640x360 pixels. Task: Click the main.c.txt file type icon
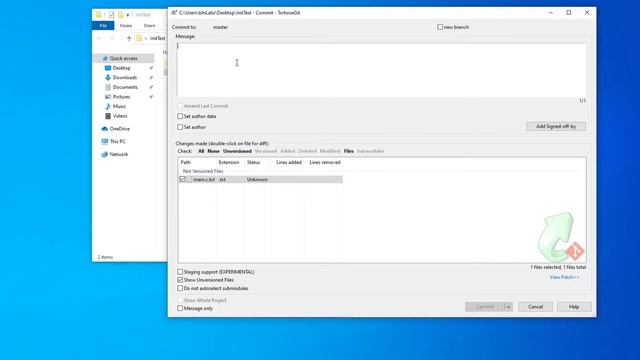pyautogui.click(x=189, y=179)
